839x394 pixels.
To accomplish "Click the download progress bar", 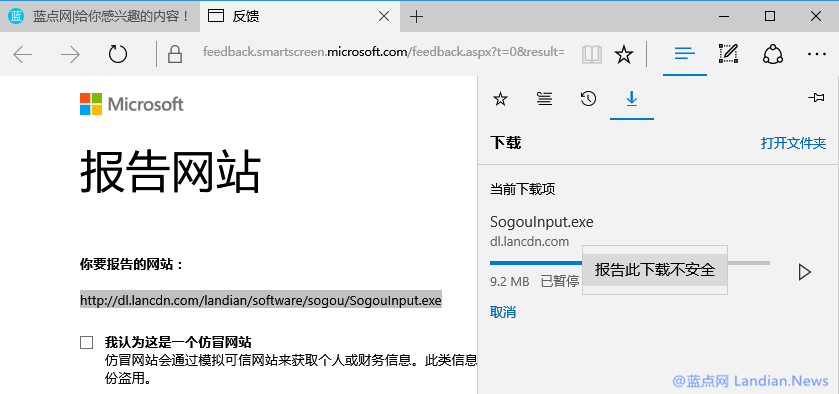I will pyautogui.click(x=630, y=263).
